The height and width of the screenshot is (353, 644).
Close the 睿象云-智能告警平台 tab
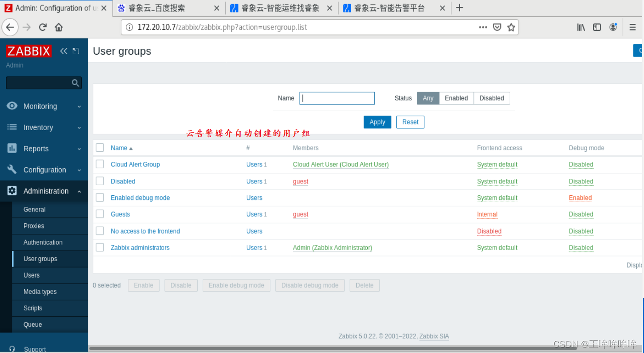tap(442, 8)
